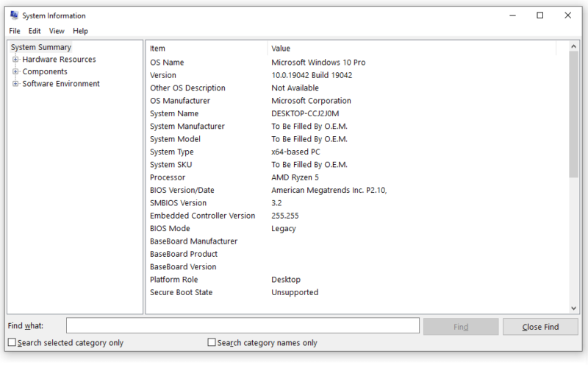Click the value Desktop
This screenshot has width=588, height=368.
point(286,280)
